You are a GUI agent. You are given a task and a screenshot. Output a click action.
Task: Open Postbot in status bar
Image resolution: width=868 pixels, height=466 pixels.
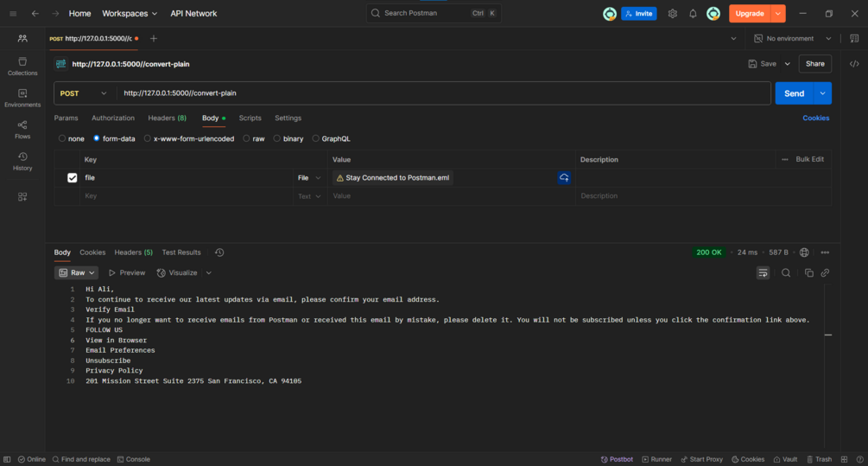click(x=617, y=459)
